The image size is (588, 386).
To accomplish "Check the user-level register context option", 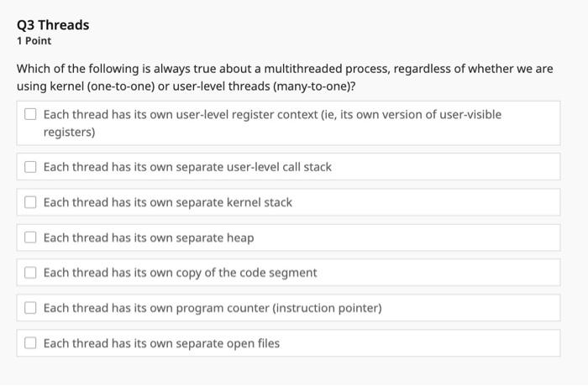I will [30, 114].
